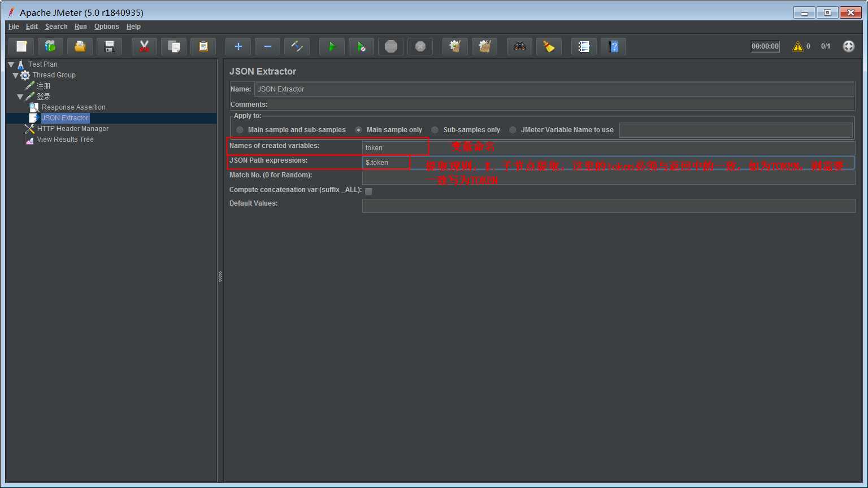
Task: Open the Search menu
Action: click(56, 27)
